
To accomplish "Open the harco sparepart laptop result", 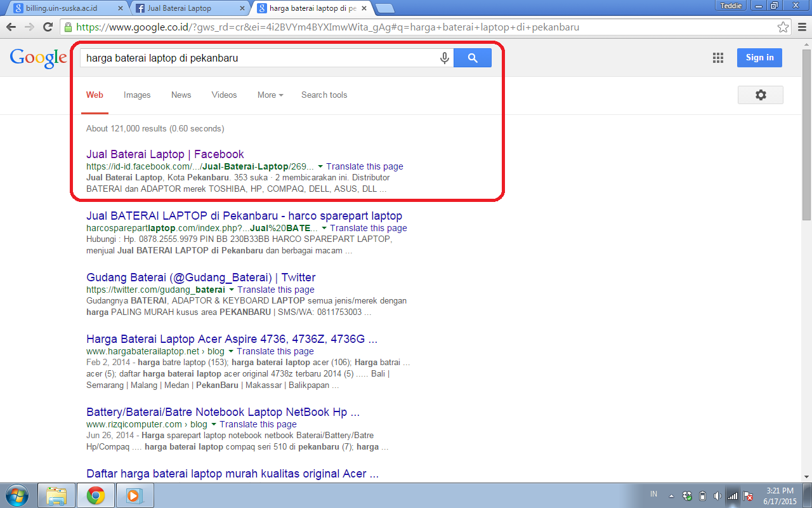I will (244, 216).
